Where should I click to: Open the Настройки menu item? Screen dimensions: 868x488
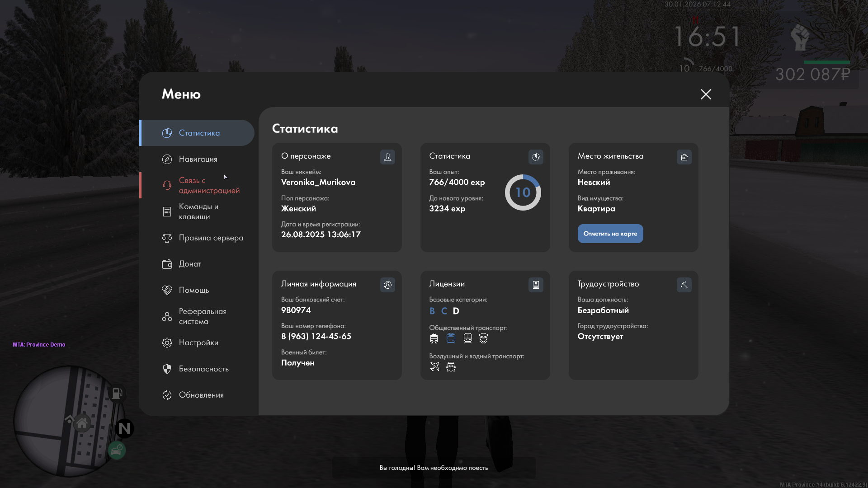[198, 343]
